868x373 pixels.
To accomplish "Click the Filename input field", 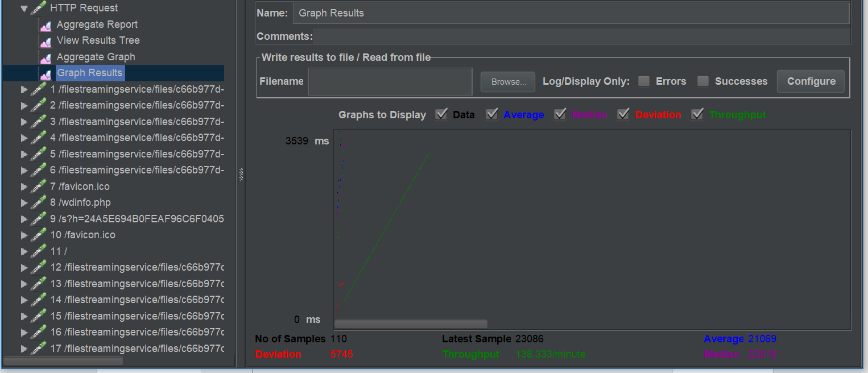I will (390, 81).
